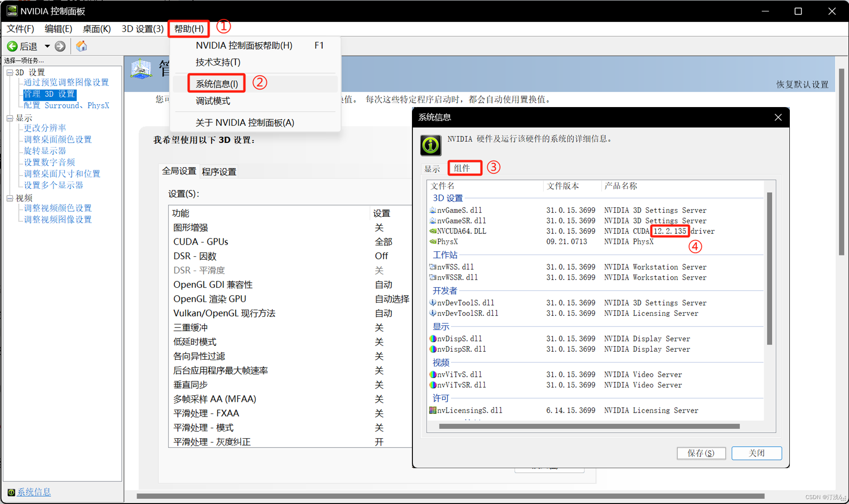The width and height of the screenshot is (849, 504).
Task: Click the green info icon in 系统信息 dialog
Action: pyautogui.click(x=430, y=145)
